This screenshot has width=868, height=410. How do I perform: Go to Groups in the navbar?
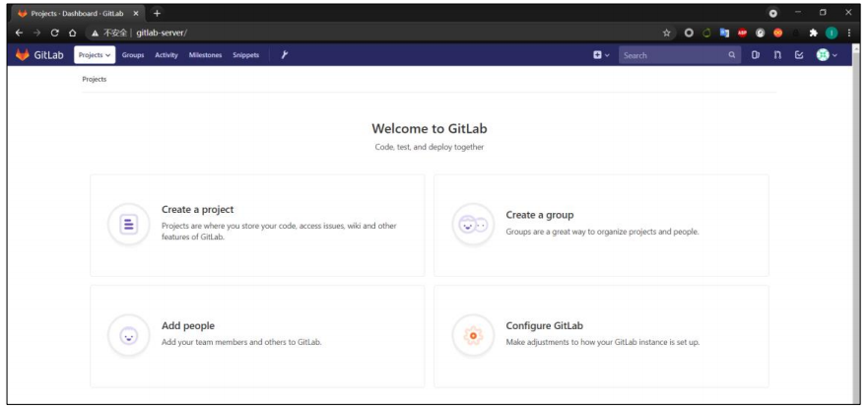(x=133, y=55)
